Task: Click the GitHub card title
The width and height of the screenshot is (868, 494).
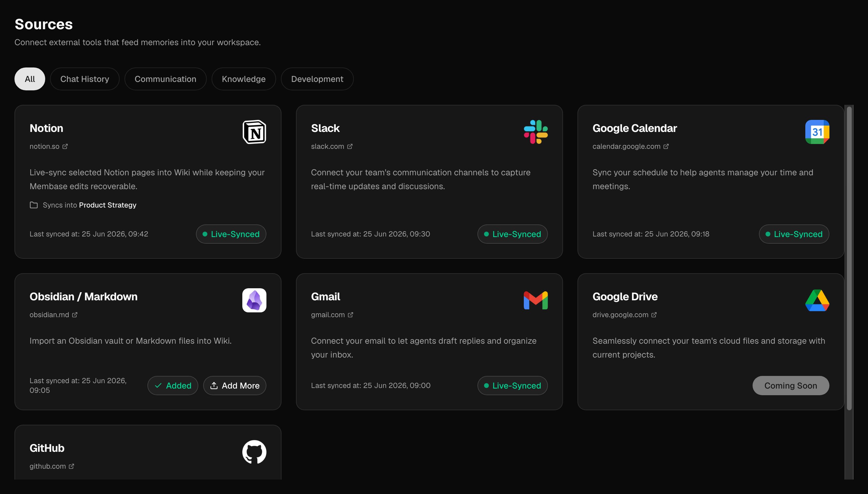Action: [47, 448]
